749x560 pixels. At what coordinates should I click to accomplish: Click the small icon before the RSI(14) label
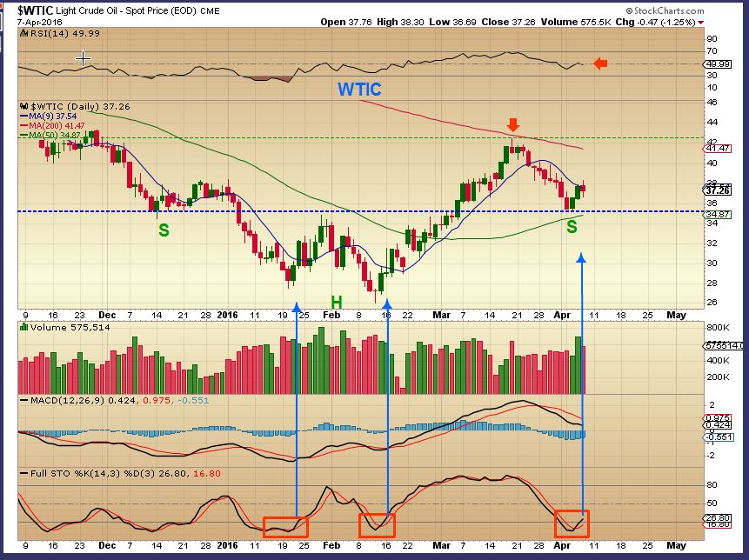tap(23, 33)
